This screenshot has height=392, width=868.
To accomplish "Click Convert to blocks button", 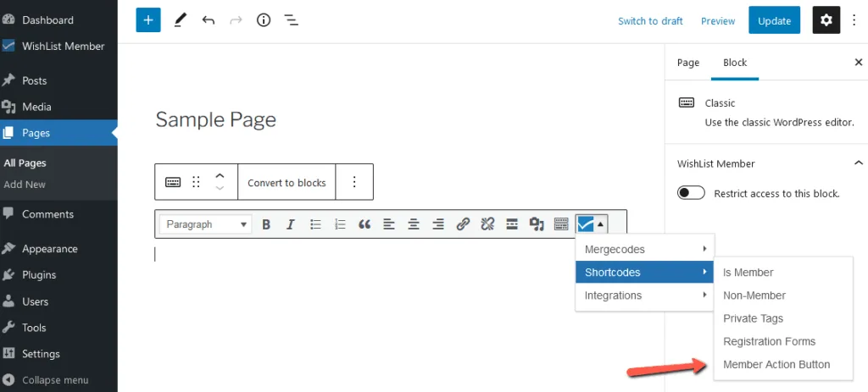I will [287, 182].
